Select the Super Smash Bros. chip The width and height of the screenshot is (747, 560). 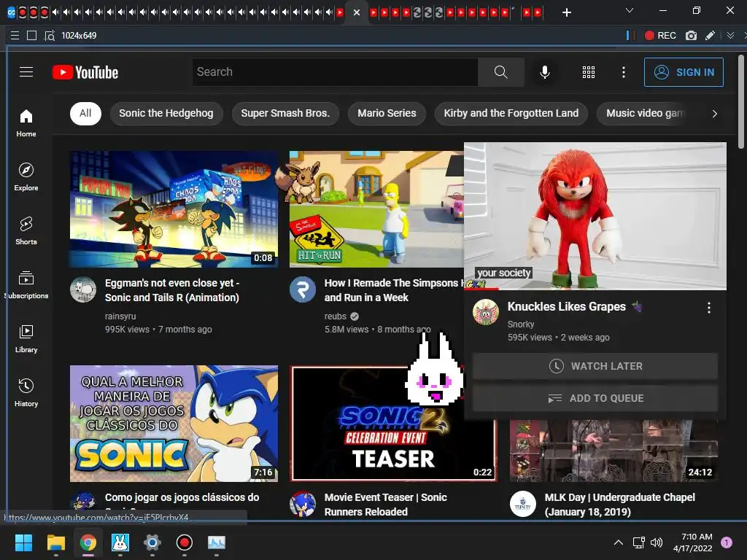(x=285, y=113)
